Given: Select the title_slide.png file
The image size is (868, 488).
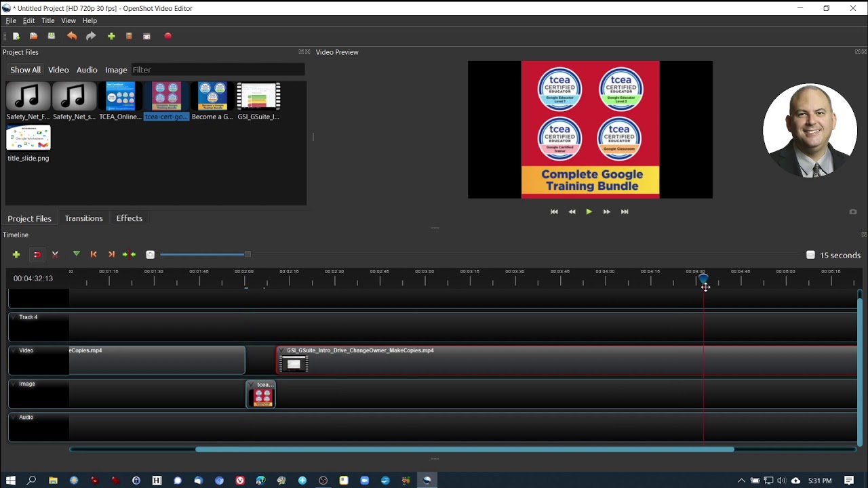Looking at the screenshot, I should pyautogui.click(x=28, y=144).
